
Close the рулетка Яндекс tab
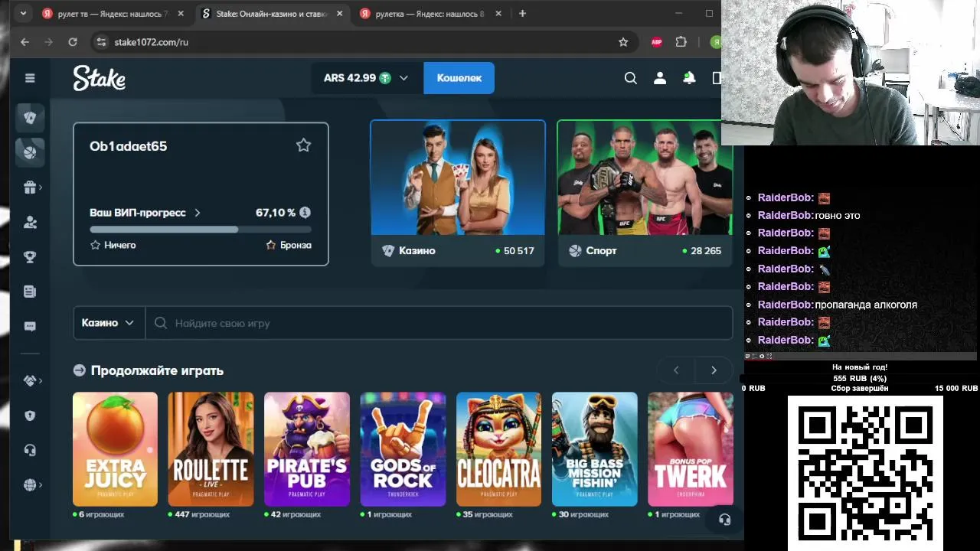coord(498,14)
